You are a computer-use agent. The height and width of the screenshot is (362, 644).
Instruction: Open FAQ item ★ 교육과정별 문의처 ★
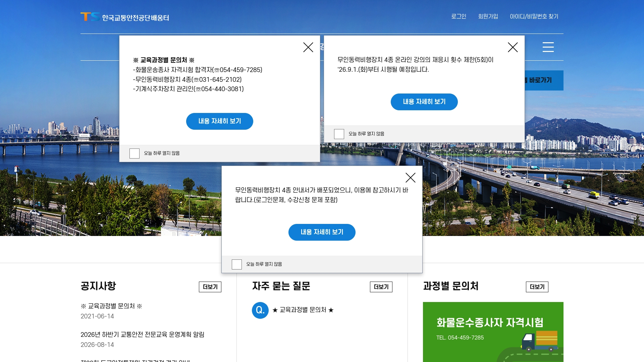point(303,310)
